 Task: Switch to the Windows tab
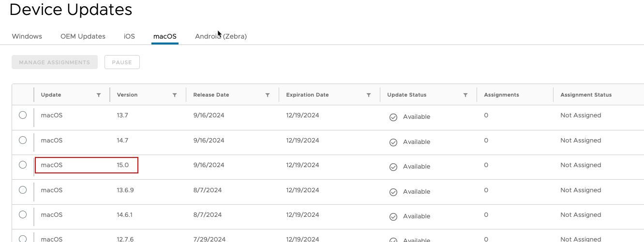pyautogui.click(x=27, y=36)
